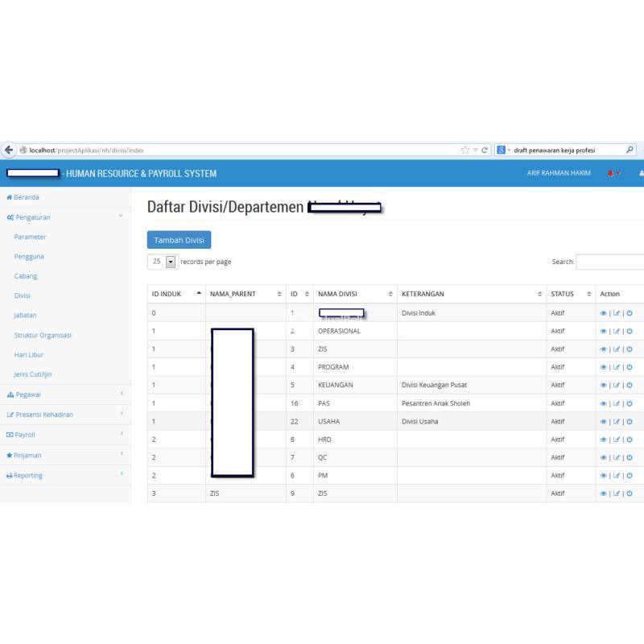Click the eye view icon for OPERASIONAL row
Image resolution: width=644 pixels, height=644 pixels.
pos(604,331)
